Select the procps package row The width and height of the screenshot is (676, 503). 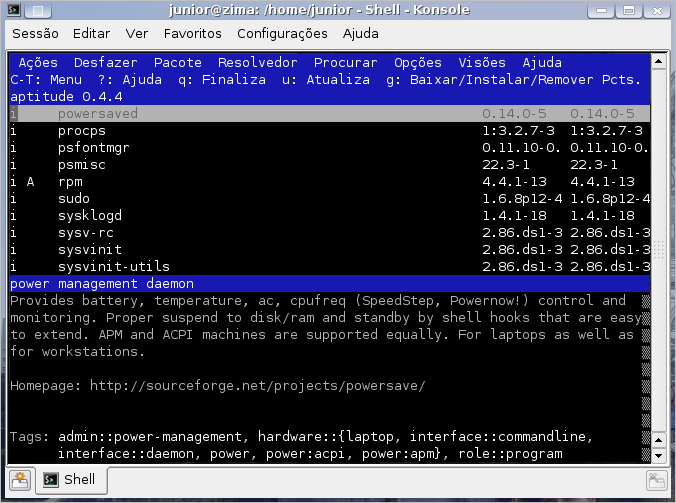330,131
